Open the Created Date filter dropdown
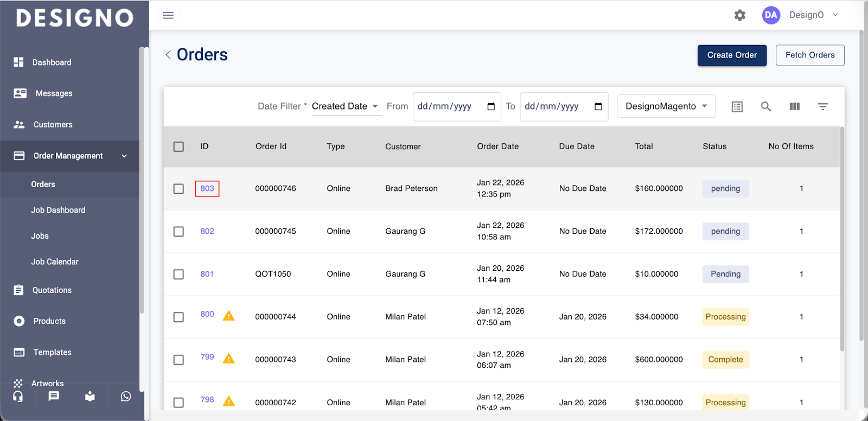Image resolution: width=868 pixels, height=421 pixels. (346, 106)
